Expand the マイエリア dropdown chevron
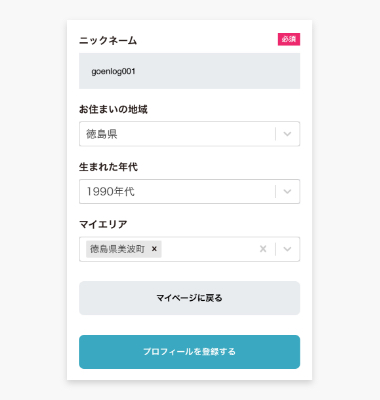The height and width of the screenshot is (400, 380). (x=287, y=249)
